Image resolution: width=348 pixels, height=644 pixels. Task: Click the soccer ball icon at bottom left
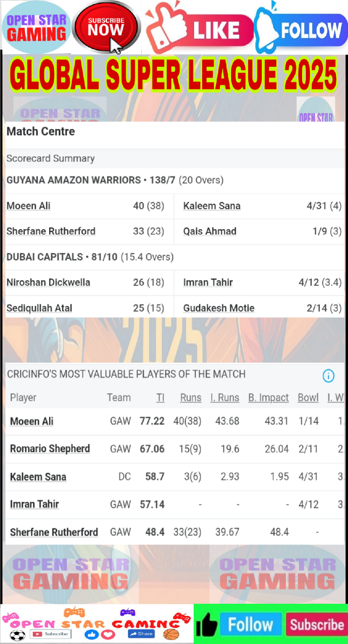point(17,635)
